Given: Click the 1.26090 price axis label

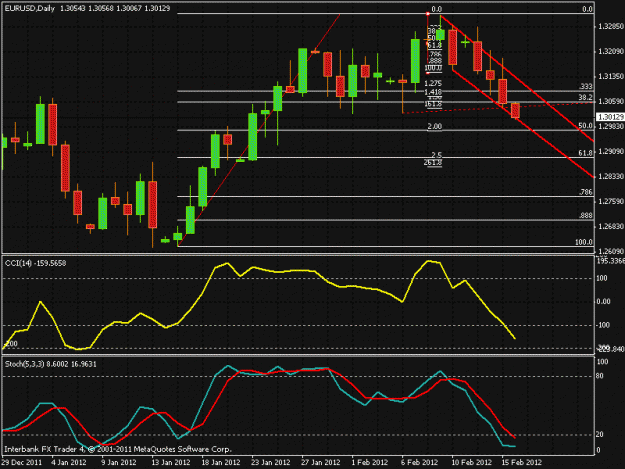Looking at the screenshot, I should point(611,251).
